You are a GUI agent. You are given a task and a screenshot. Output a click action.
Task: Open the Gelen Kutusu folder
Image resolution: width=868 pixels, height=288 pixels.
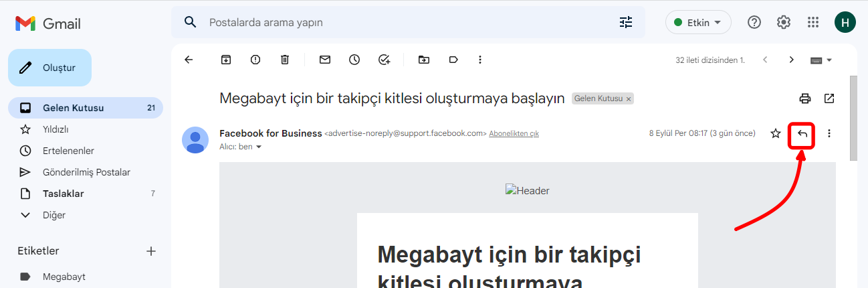(x=86, y=108)
